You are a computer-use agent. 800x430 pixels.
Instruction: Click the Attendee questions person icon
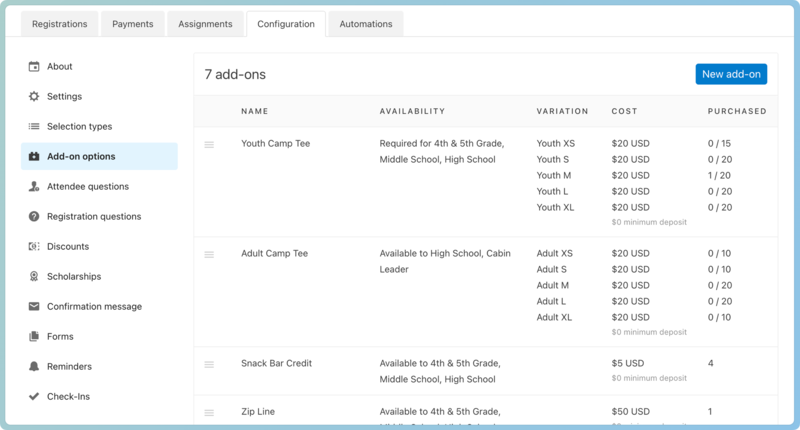(x=34, y=187)
